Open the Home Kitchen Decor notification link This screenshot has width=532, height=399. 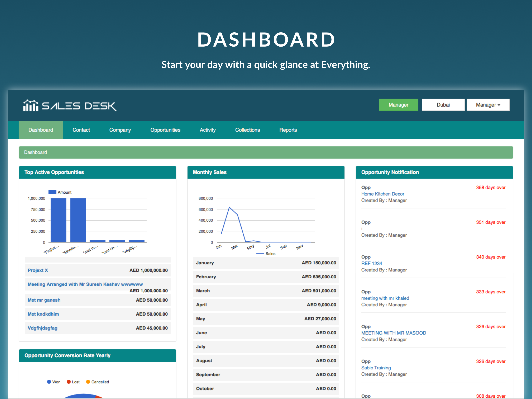tap(383, 194)
